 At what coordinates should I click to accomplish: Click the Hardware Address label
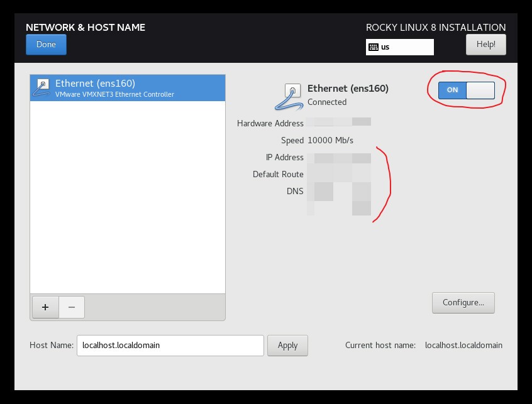(x=270, y=123)
